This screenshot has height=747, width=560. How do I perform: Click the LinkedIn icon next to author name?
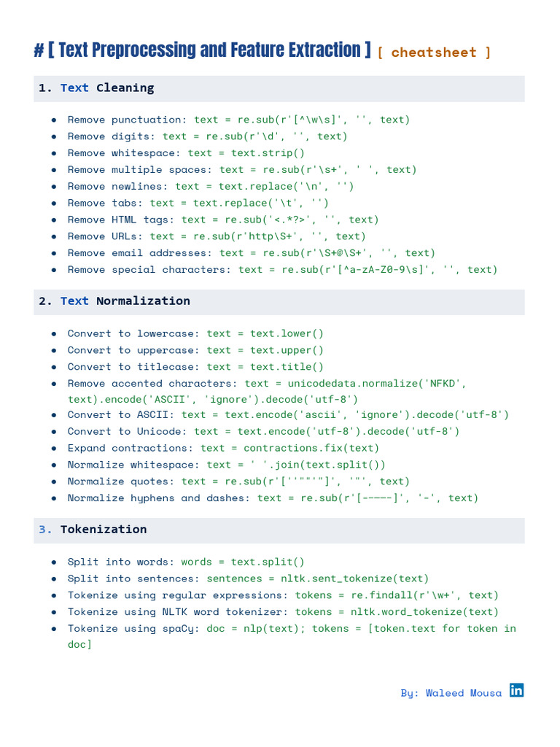click(x=516, y=690)
